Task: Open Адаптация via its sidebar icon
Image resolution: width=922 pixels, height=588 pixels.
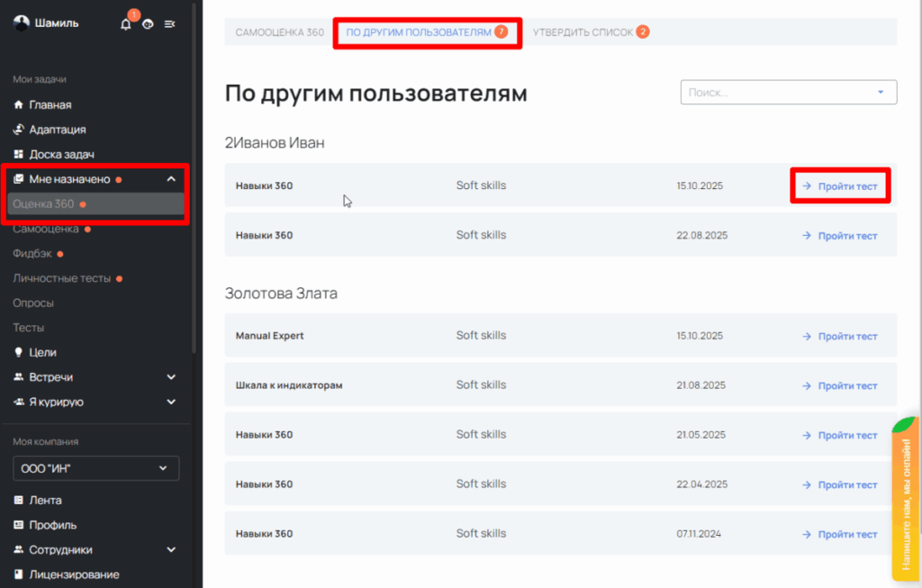Action: tap(19, 130)
